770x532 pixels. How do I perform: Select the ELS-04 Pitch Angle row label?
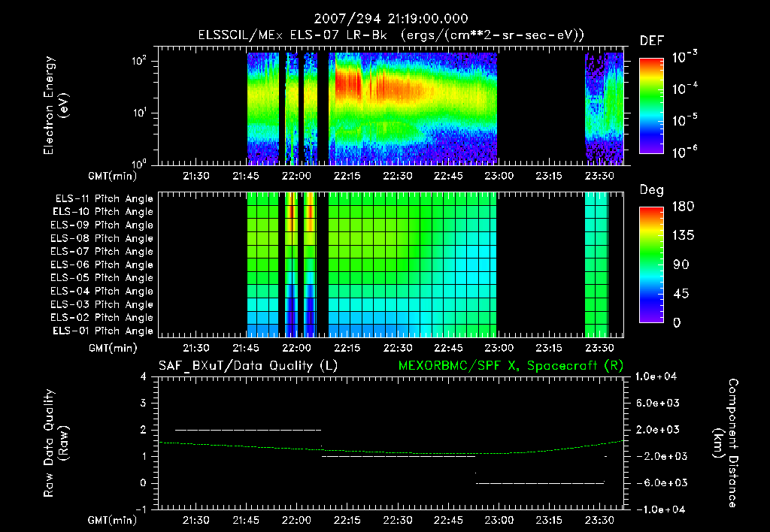(x=102, y=291)
